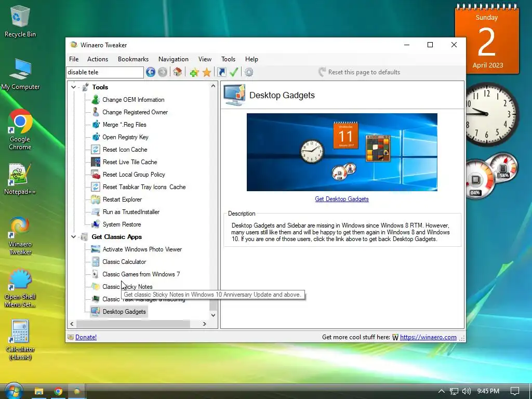Open the Bookmarks menu
532x399 pixels.
133,59
